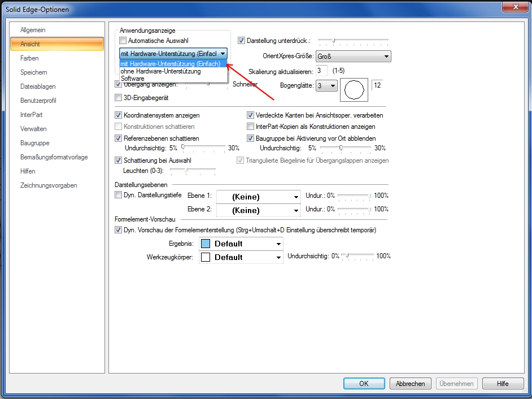Open Ebene 1 (Keine) dropdown
Viewport: 532px width, 399px height.
point(259,197)
